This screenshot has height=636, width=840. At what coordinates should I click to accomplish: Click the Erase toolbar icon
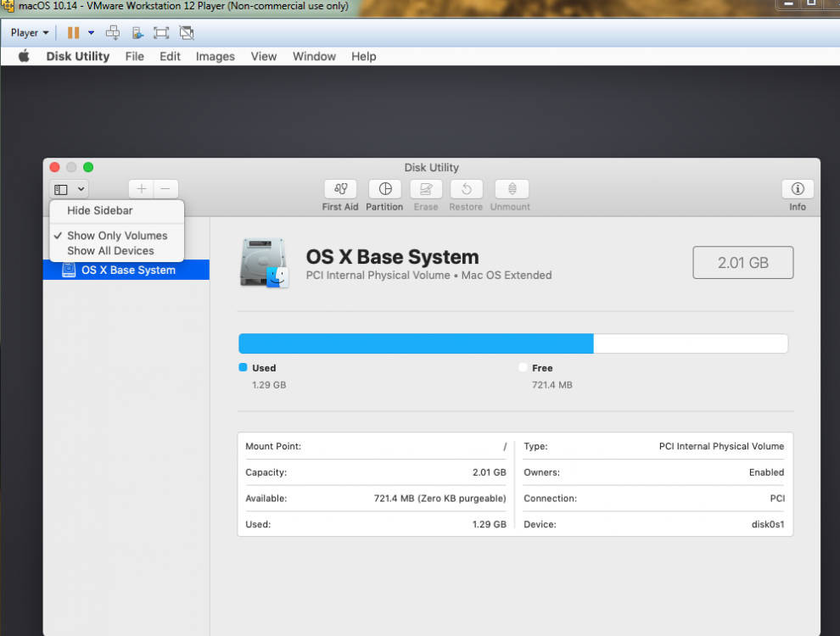click(x=426, y=189)
